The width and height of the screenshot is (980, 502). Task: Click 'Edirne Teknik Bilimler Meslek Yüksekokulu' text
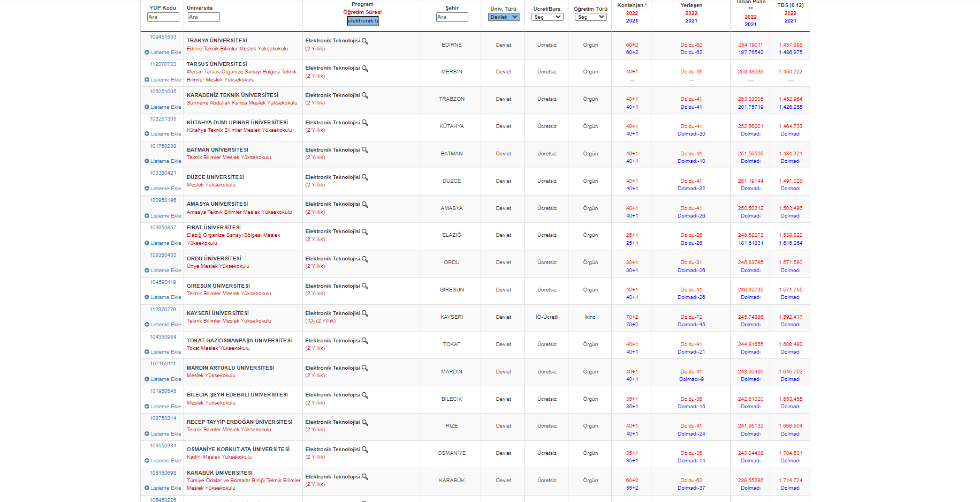(237, 49)
